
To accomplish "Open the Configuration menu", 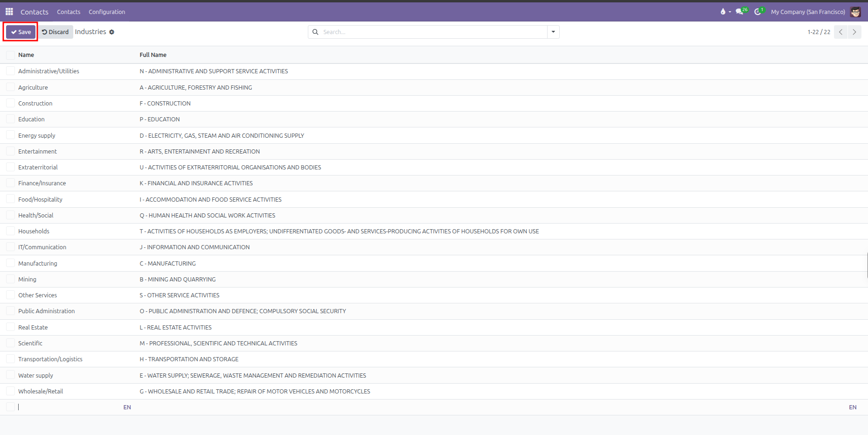I will point(107,12).
